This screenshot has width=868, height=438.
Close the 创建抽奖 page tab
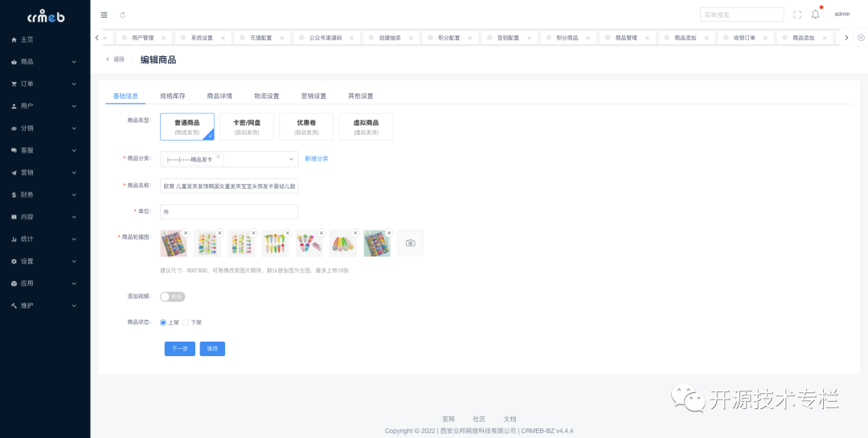(x=411, y=39)
